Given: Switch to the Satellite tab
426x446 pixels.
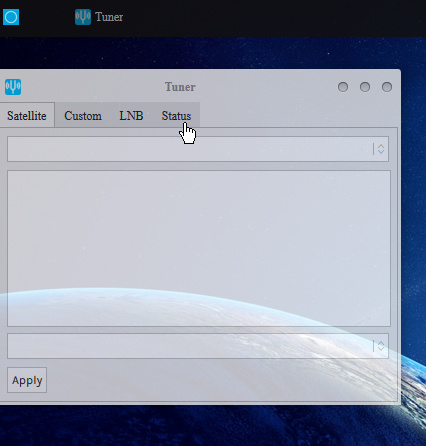Looking at the screenshot, I should pos(27,116).
